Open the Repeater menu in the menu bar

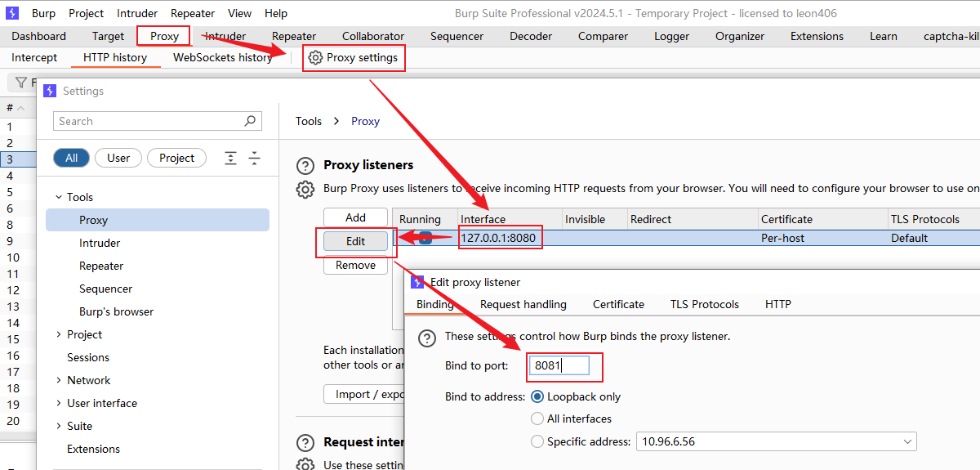click(x=193, y=13)
